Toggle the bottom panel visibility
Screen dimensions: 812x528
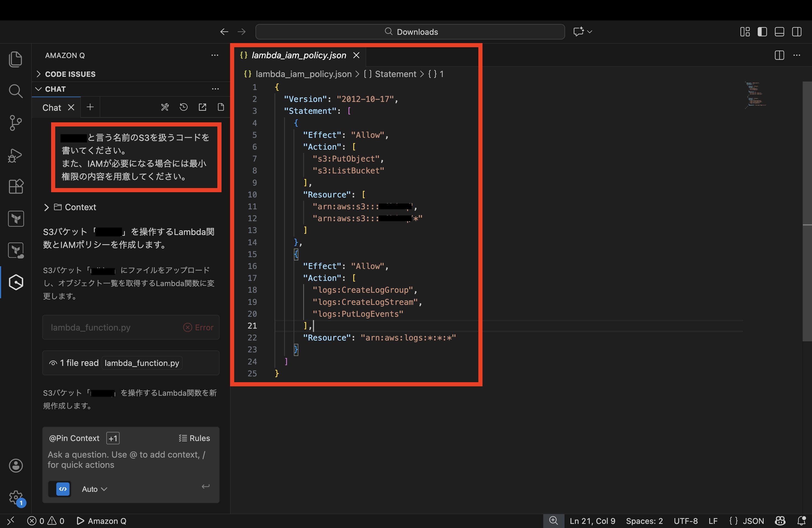pyautogui.click(x=779, y=32)
